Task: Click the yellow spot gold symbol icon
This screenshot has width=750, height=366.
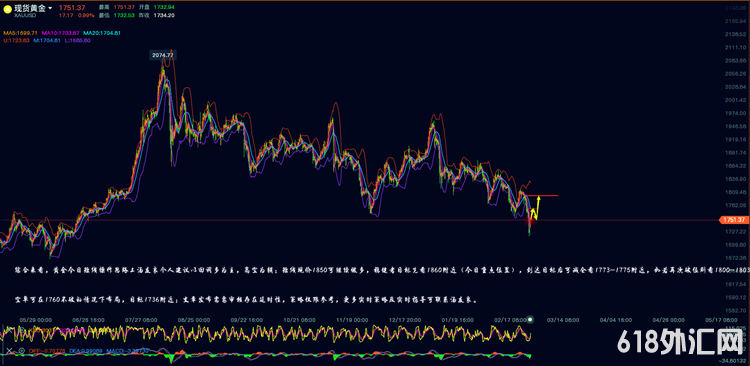Action: pos(8,9)
